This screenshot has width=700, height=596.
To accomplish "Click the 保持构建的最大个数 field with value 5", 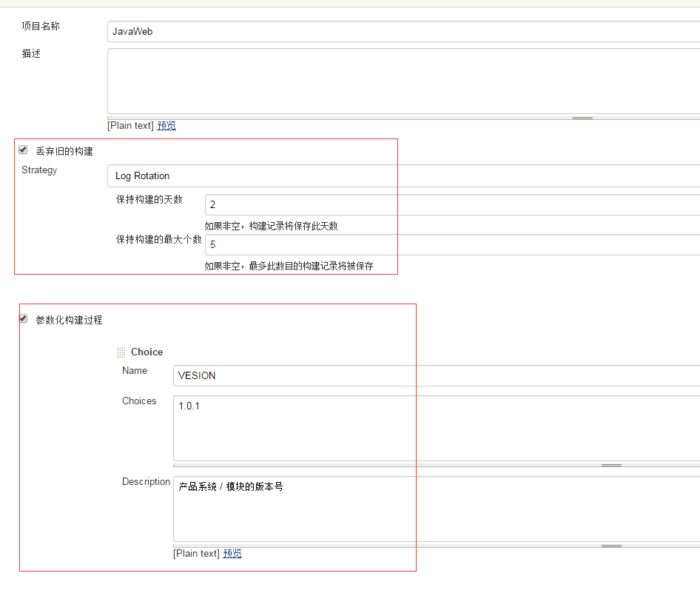I will click(452, 245).
